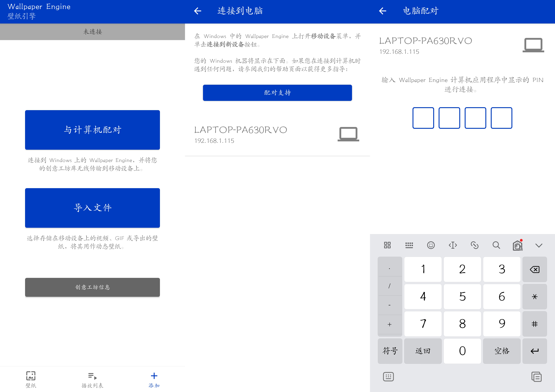The height and width of the screenshot is (392, 555).
Task: Go back from the 连接到电脑 screen
Action: click(x=198, y=11)
